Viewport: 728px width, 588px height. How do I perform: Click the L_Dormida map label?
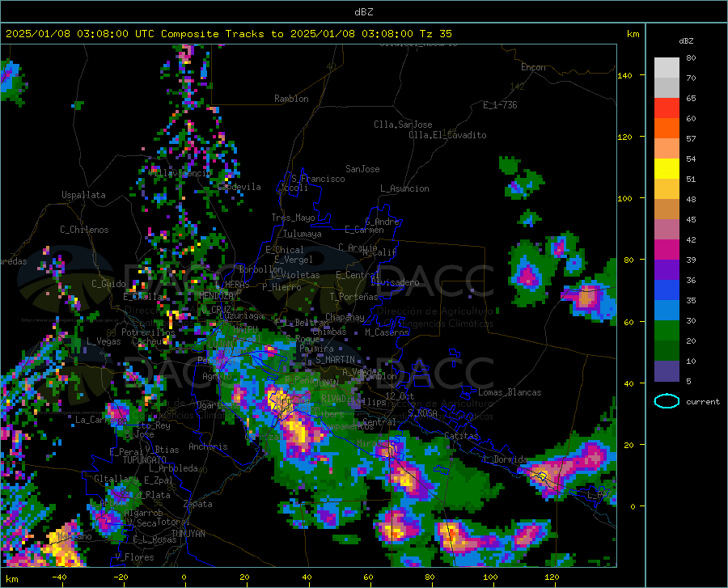click(505, 459)
